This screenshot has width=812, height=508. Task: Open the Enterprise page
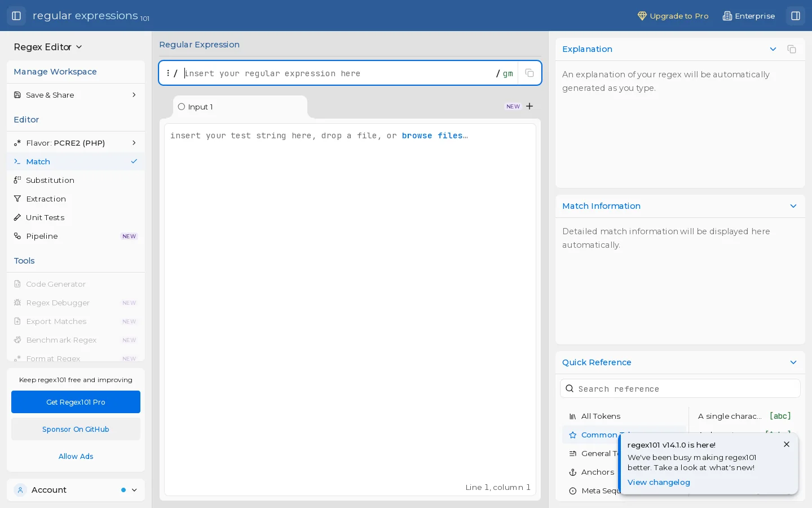749,16
